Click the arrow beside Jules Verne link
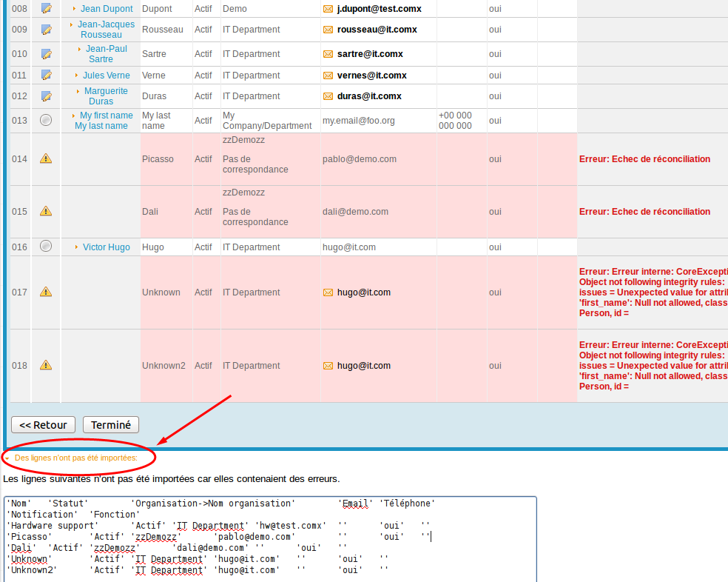This screenshot has width=728, height=582. point(76,76)
